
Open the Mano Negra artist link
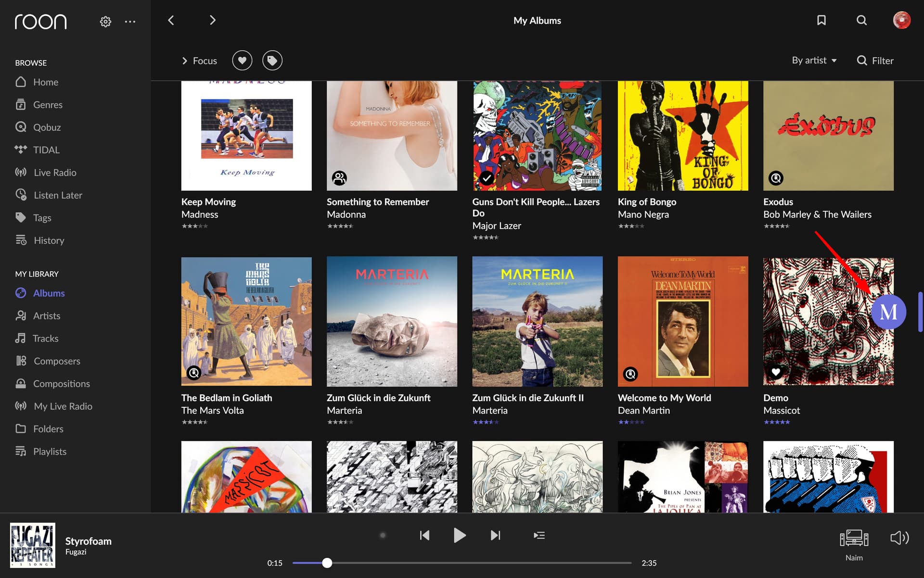tap(643, 214)
